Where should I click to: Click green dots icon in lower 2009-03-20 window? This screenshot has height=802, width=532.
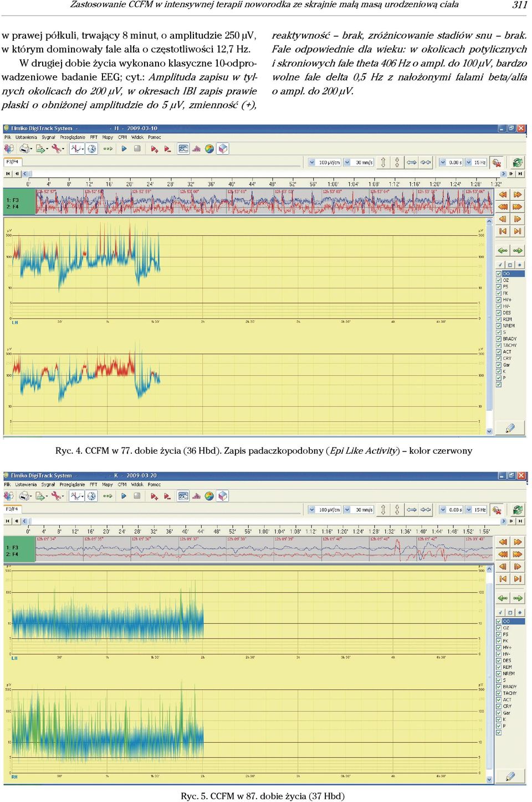108,496
